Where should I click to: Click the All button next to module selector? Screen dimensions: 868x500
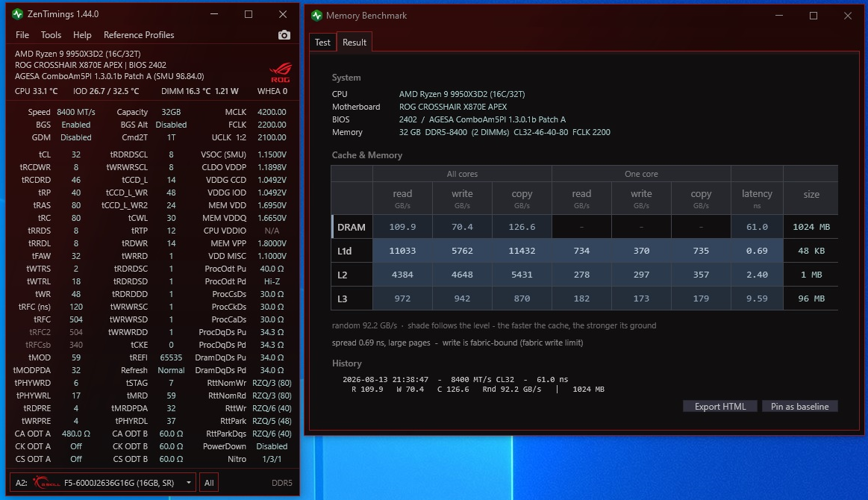pos(209,482)
